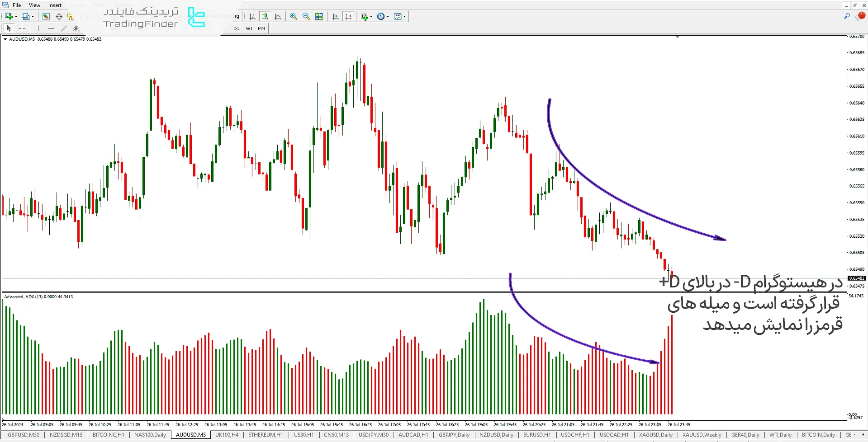Open the Tile Windows grid icon
Viewport: 868px width, 442px height.
319,16
